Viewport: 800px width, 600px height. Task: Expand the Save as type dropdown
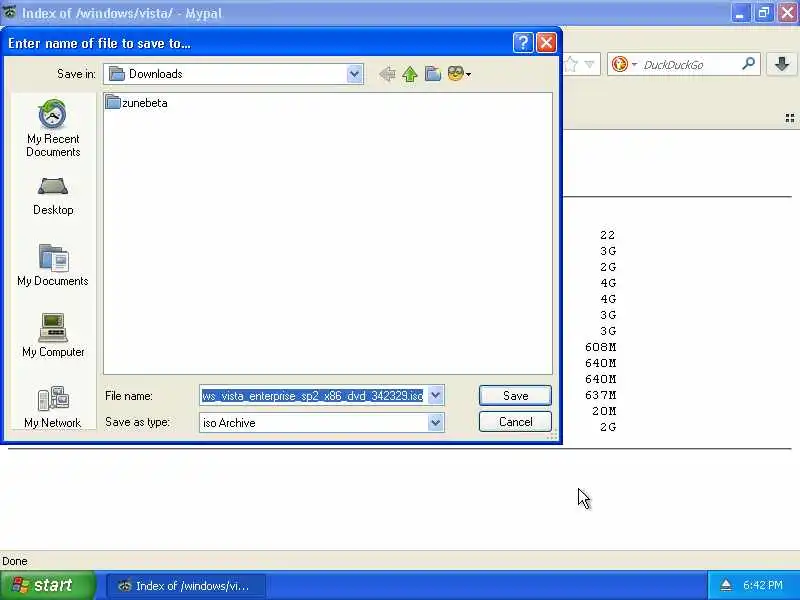[x=436, y=422]
